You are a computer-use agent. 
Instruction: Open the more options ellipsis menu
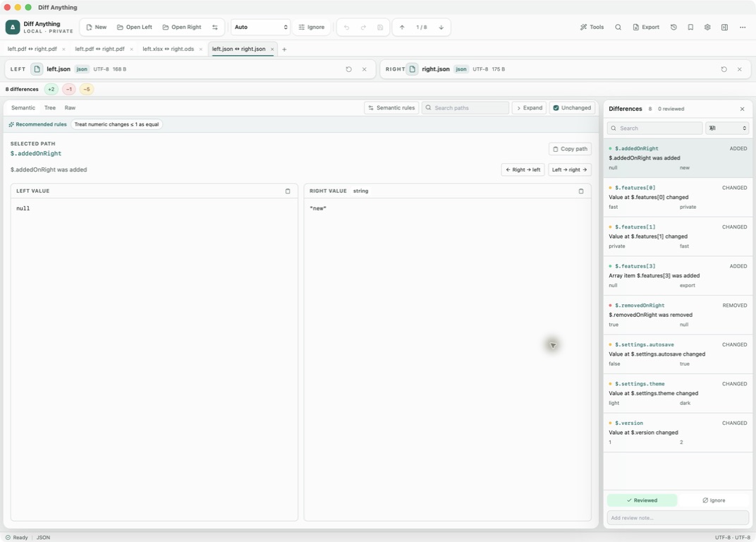[x=743, y=27]
